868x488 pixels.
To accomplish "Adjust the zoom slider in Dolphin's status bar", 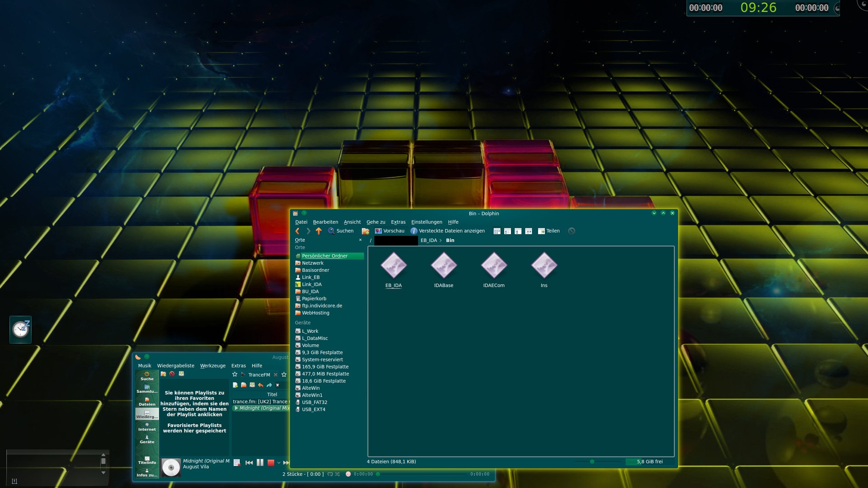I will (x=593, y=461).
